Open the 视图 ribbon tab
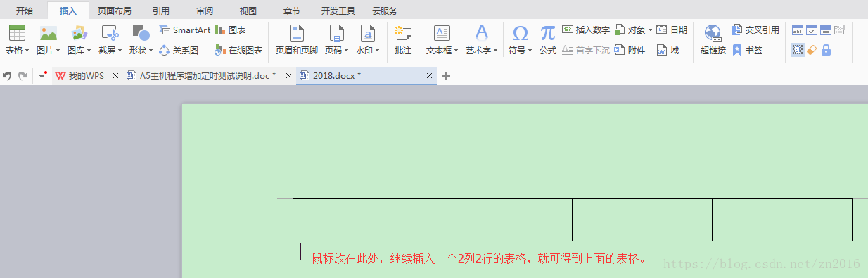The height and width of the screenshot is (278, 868). tap(248, 11)
